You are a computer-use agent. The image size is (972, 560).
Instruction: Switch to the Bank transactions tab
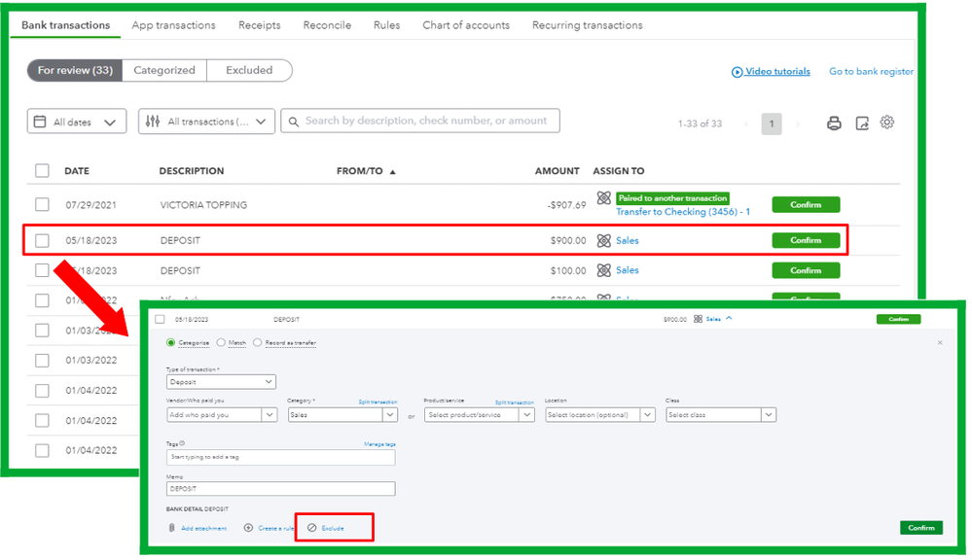pos(66,25)
